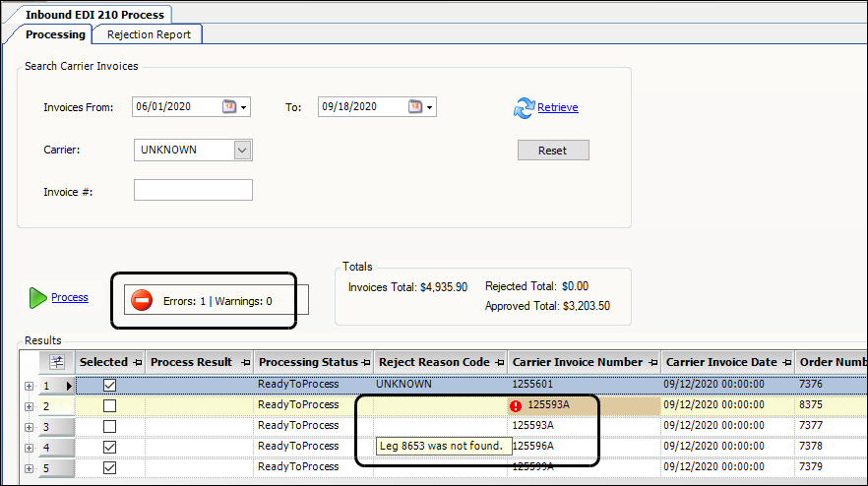Select the Processing tab
This screenshot has width=868, height=486.
coord(55,34)
